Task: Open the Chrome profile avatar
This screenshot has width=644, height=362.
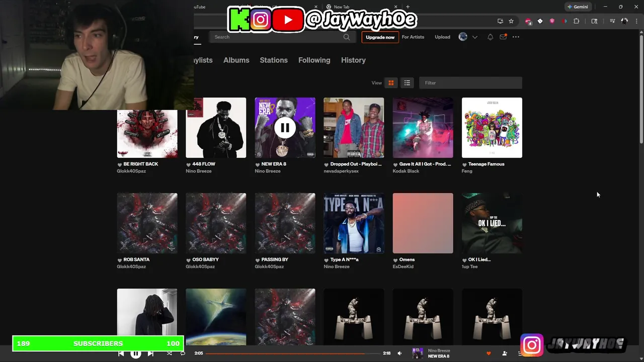Action: (624, 21)
